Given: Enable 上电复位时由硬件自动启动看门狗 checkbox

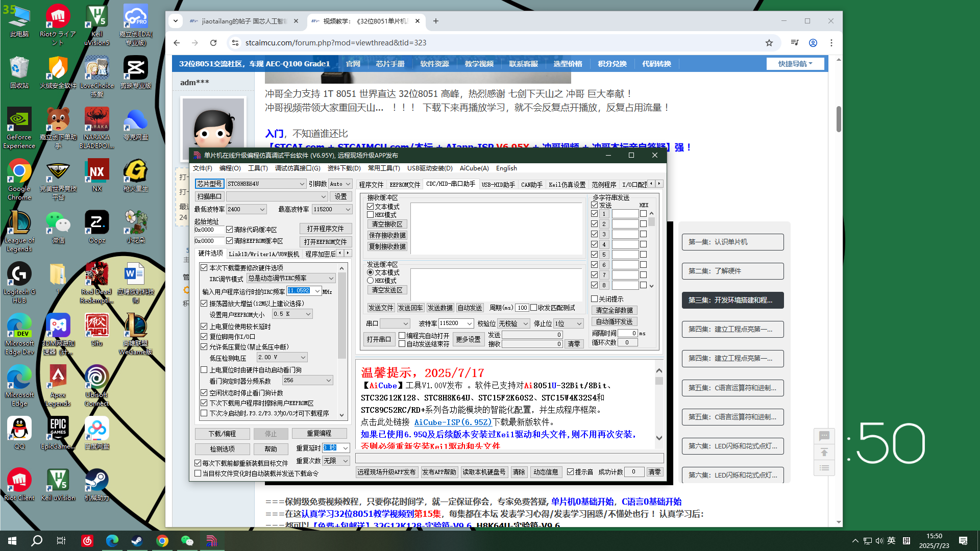Looking at the screenshot, I should 204,370.
